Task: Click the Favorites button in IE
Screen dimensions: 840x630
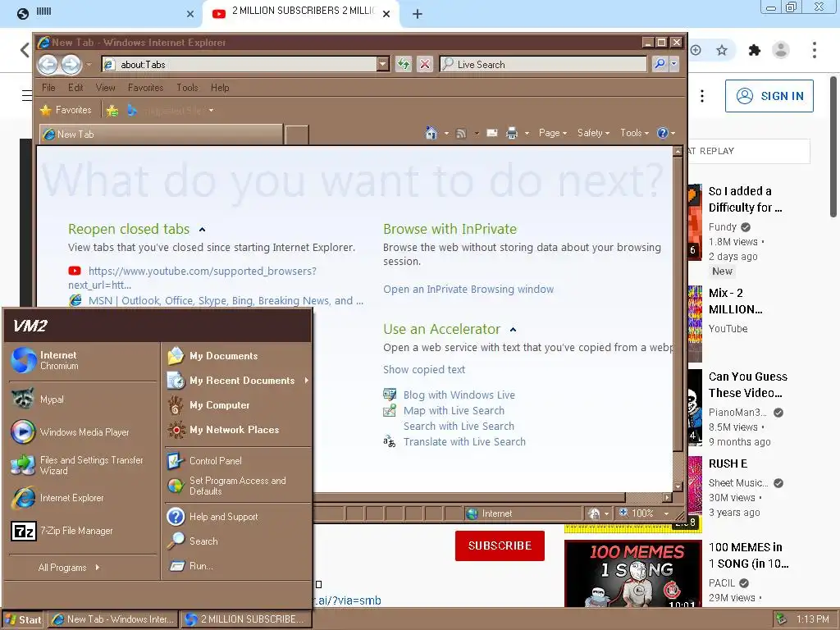Action: point(66,111)
